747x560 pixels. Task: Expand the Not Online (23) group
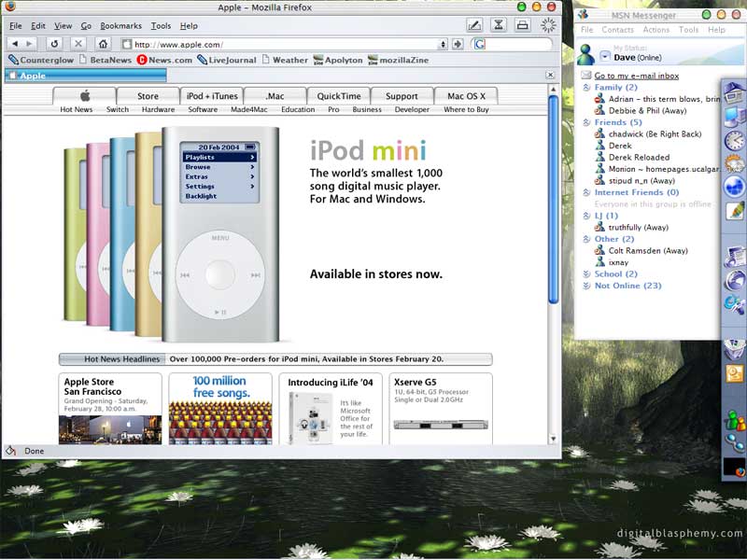586,286
